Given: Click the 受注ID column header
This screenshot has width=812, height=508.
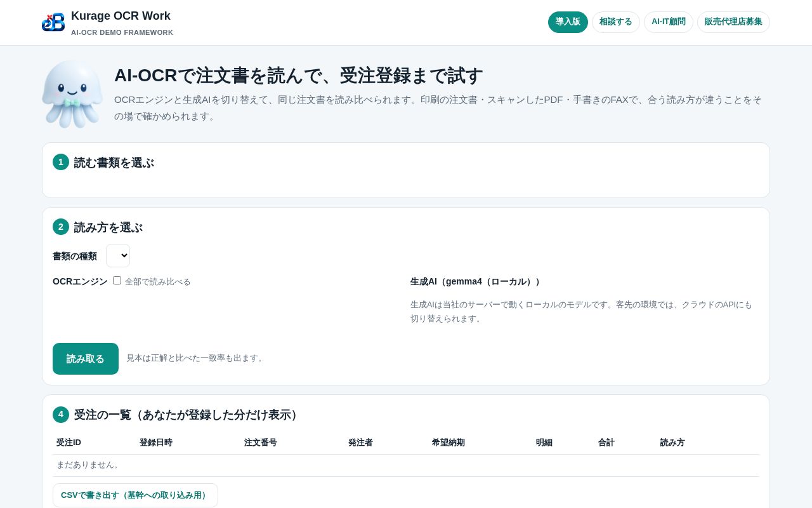Looking at the screenshot, I should (x=69, y=443).
